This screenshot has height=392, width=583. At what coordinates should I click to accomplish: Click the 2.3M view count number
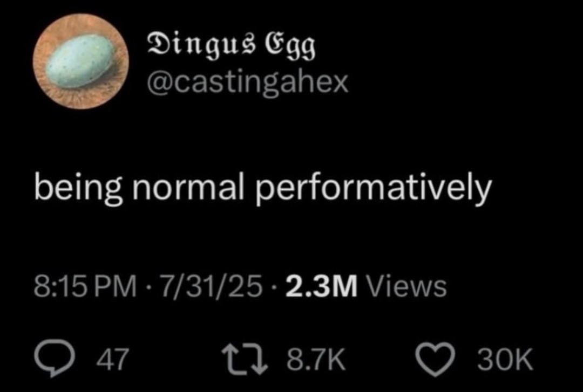tap(322, 287)
